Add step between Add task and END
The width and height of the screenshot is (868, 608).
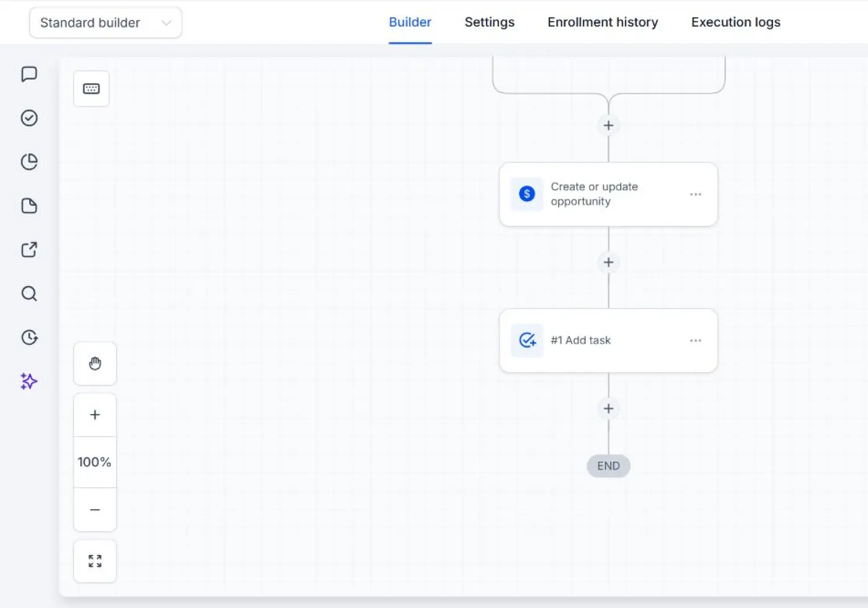click(x=609, y=409)
